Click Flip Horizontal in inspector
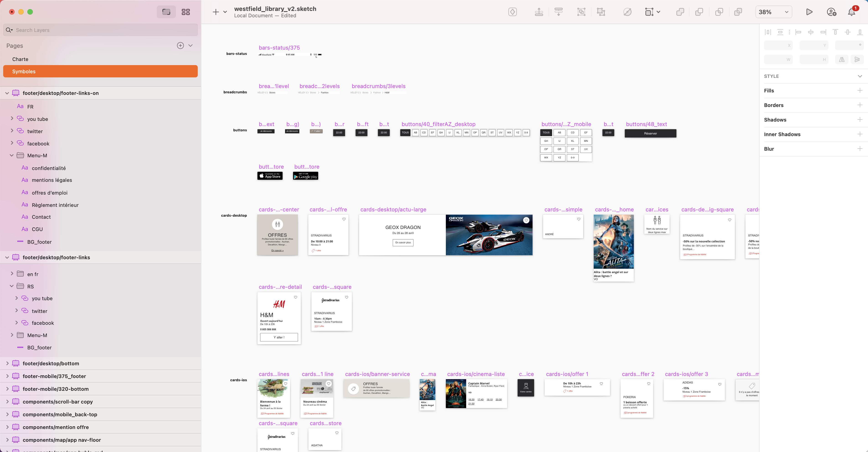 842,60
